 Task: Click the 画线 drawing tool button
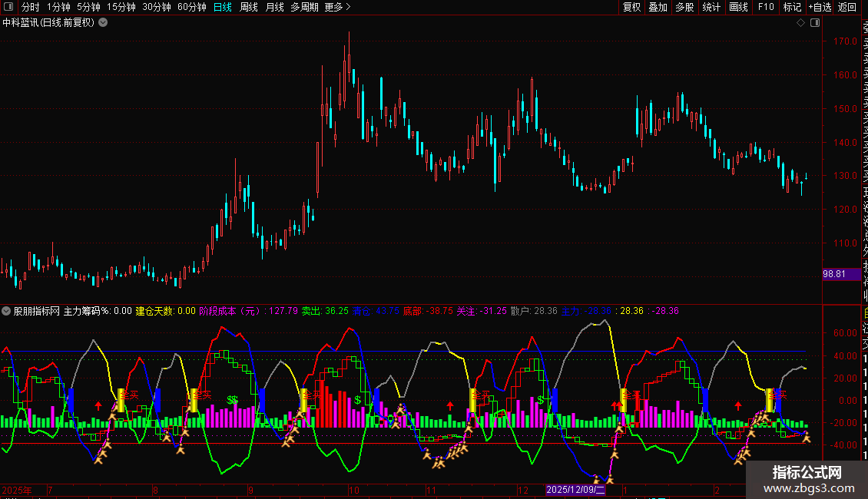(738, 7)
